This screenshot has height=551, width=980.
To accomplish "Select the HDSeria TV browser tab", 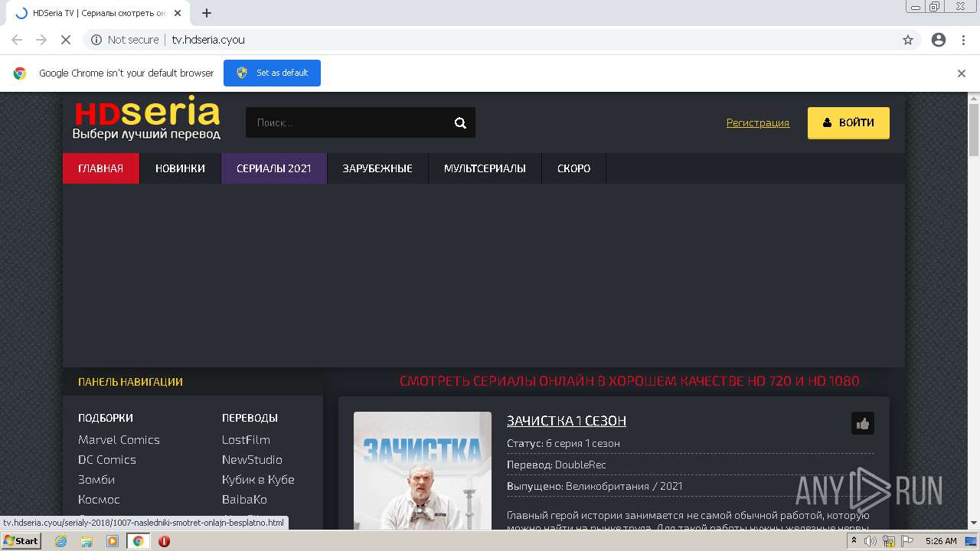I will (100, 13).
